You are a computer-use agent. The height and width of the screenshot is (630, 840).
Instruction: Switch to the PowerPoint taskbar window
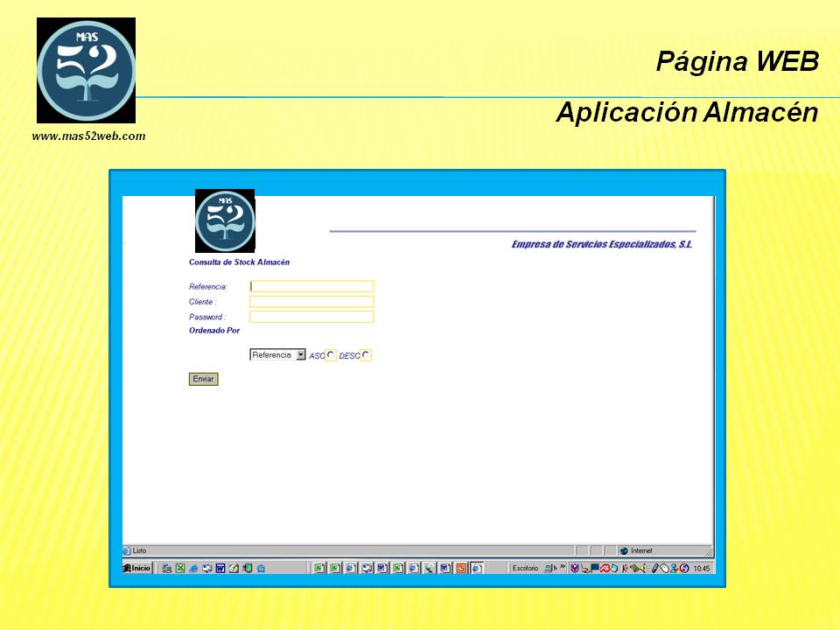461,568
